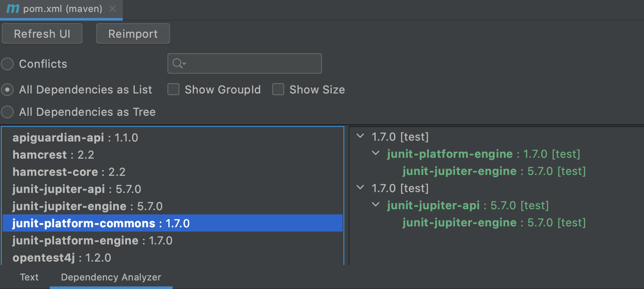The image size is (644, 289).
Task: Enable the Show GroupId checkbox
Action: 173,90
